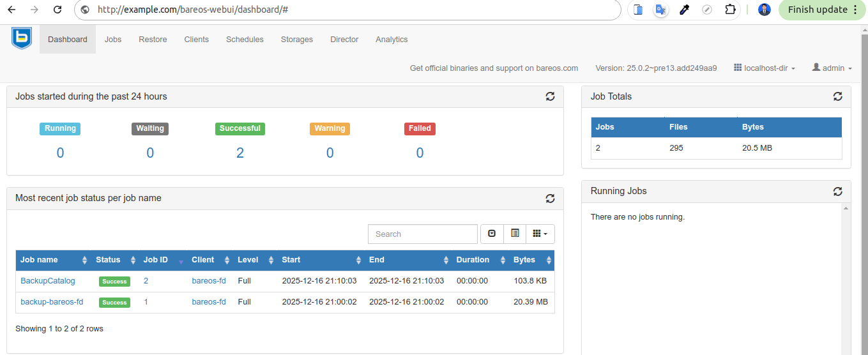Open the Clients section
This screenshot has height=355, width=868.
pos(197,39)
